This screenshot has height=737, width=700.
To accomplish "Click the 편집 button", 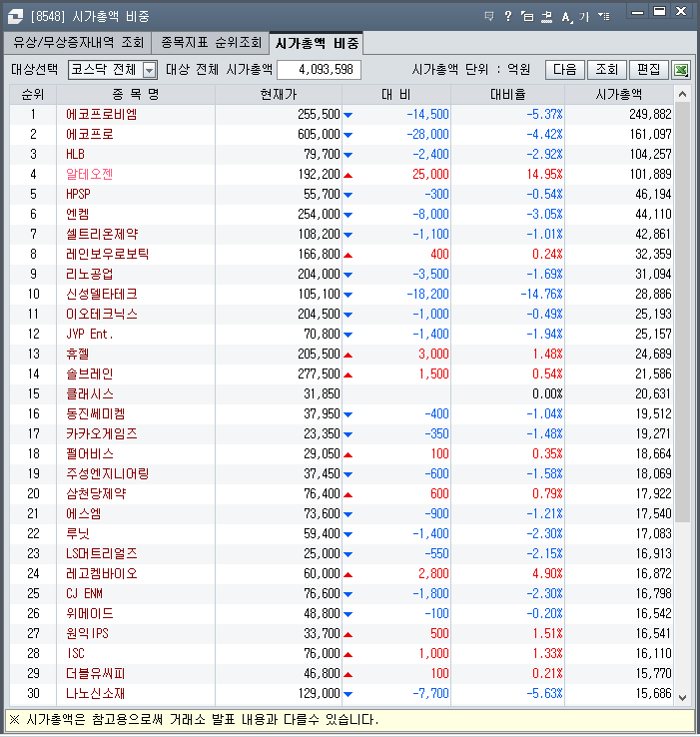I will (648, 70).
